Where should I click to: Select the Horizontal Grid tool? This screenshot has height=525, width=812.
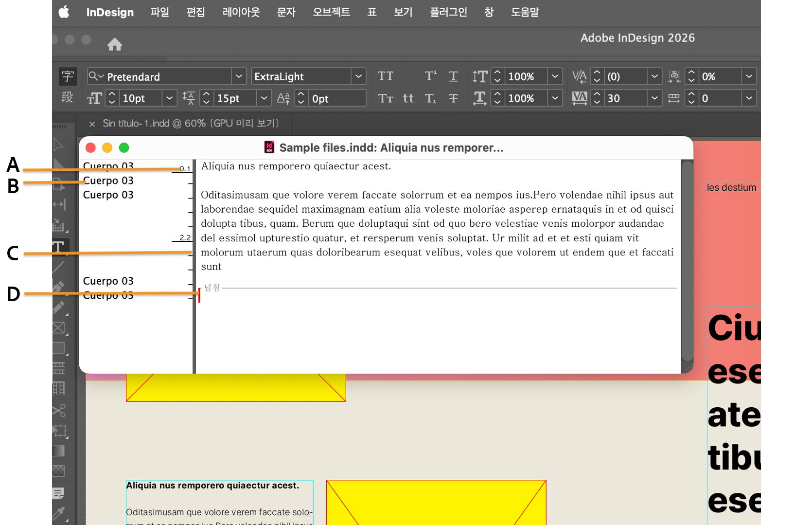click(x=59, y=368)
